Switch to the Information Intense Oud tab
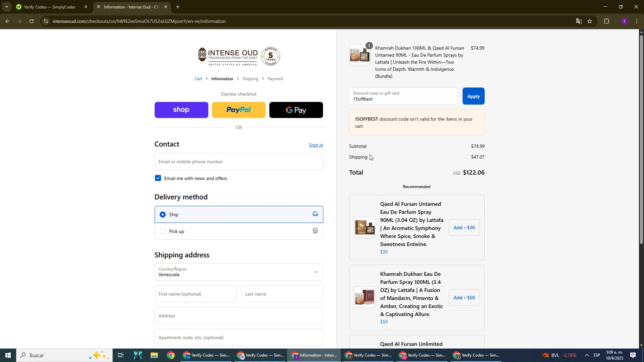 131,7
